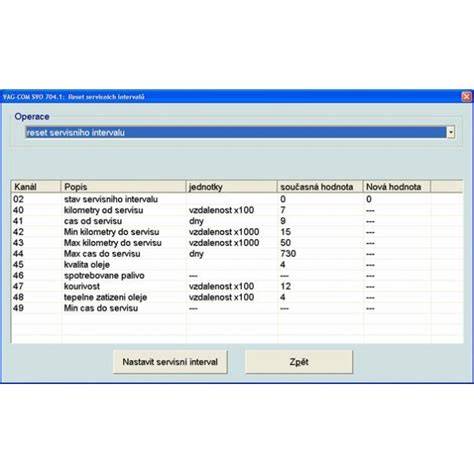
Task: Select row 'cas od servisu'
Action: click(237, 221)
